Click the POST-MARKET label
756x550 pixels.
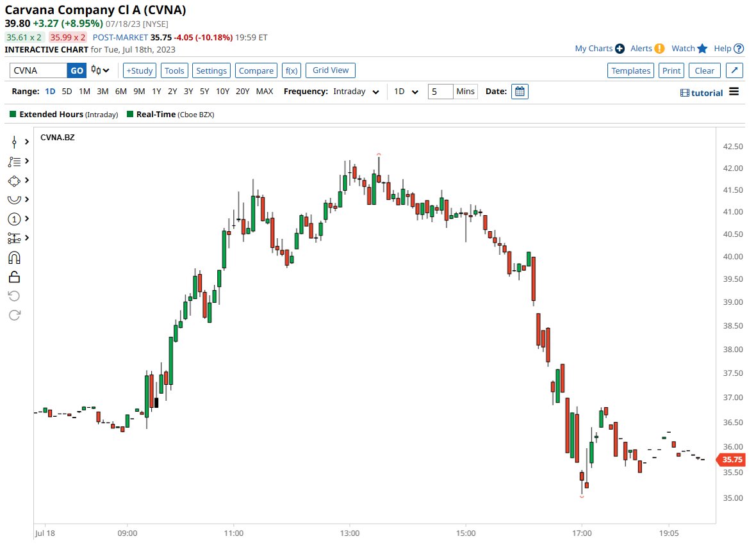[x=120, y=38]
